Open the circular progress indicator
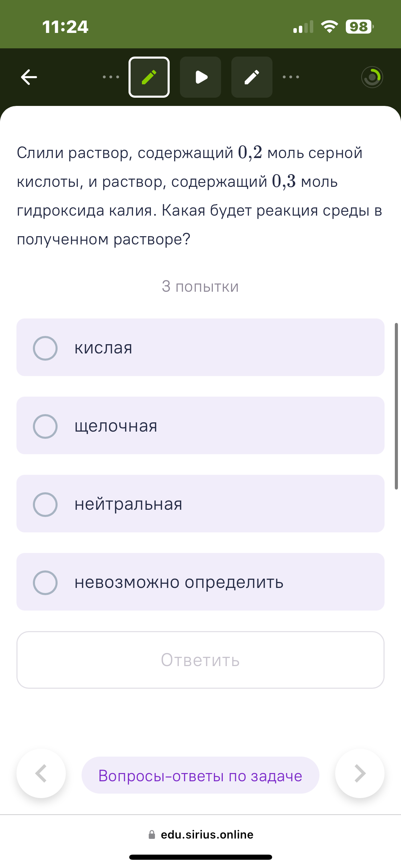This screenshot has height=868, width=401. (372, 77)
